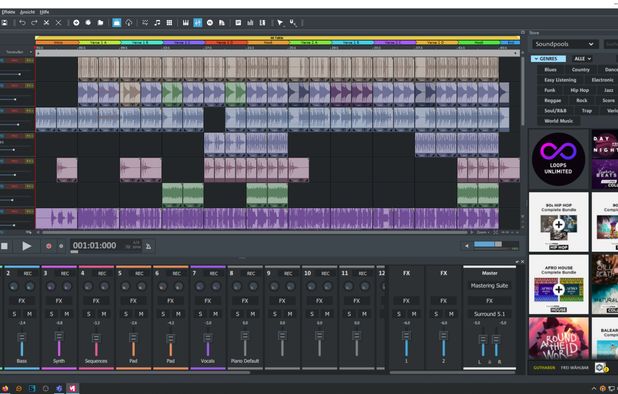
Task: Solo mixer channel 2 Bass
Action: tap(15, 314)
